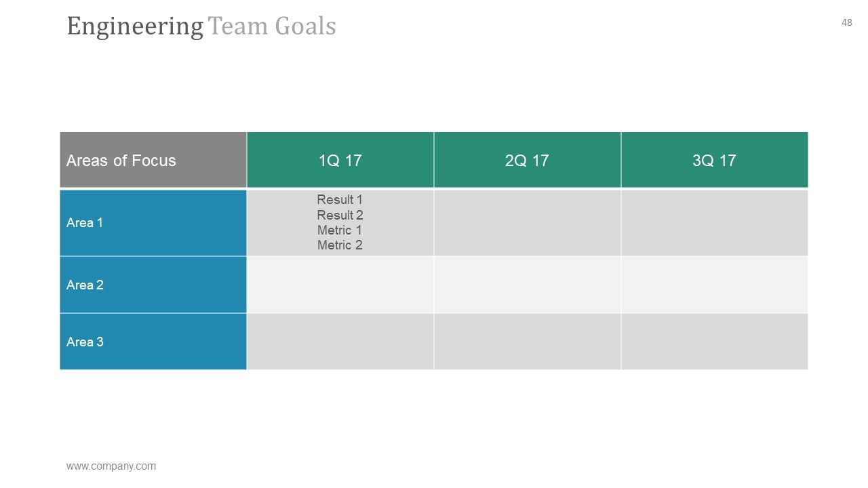Select empty Area 1 cell under 3Q 17
This screenshot has height=488, width=868.
715,222
